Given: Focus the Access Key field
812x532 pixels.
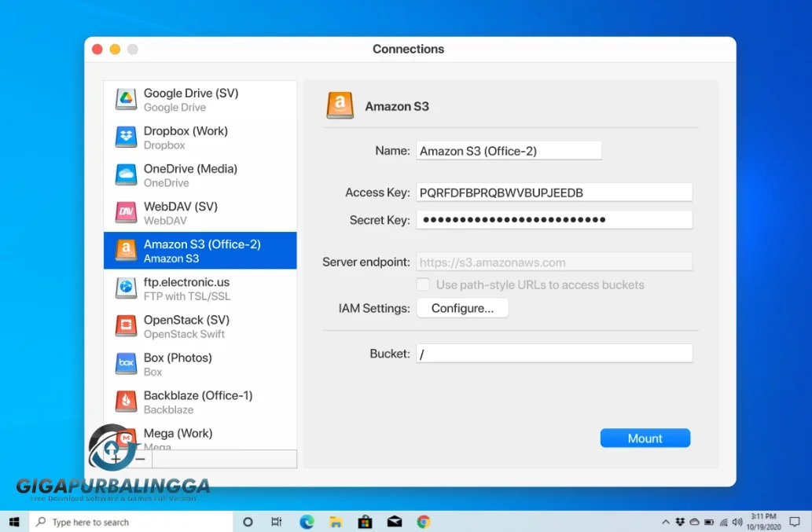Looking at the screenshot, I should click(553, 193).
